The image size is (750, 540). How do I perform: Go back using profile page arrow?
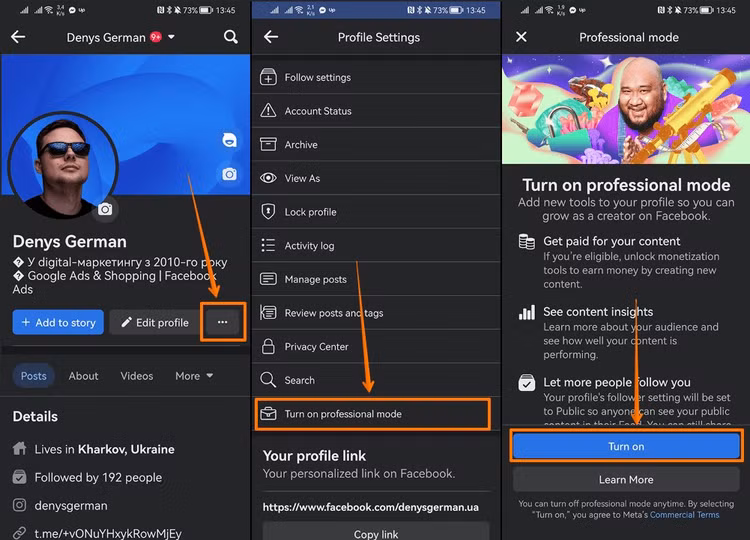coord(18,37)
